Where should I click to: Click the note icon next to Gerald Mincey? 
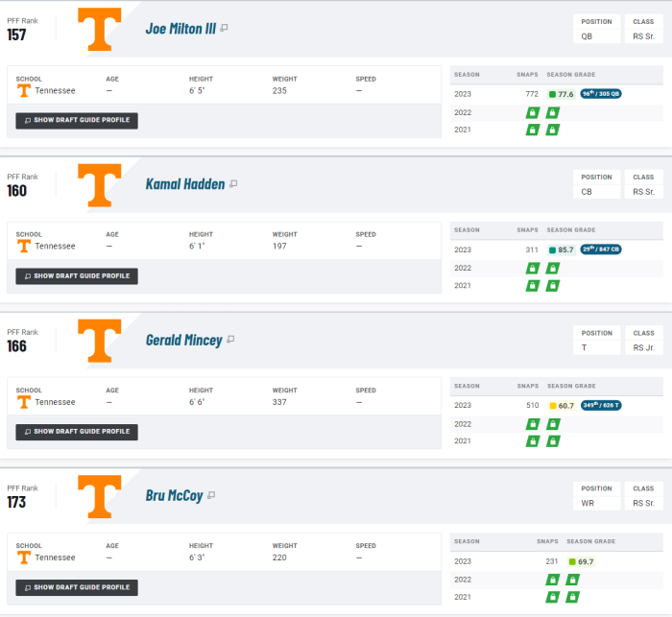[x=230, y=340]
